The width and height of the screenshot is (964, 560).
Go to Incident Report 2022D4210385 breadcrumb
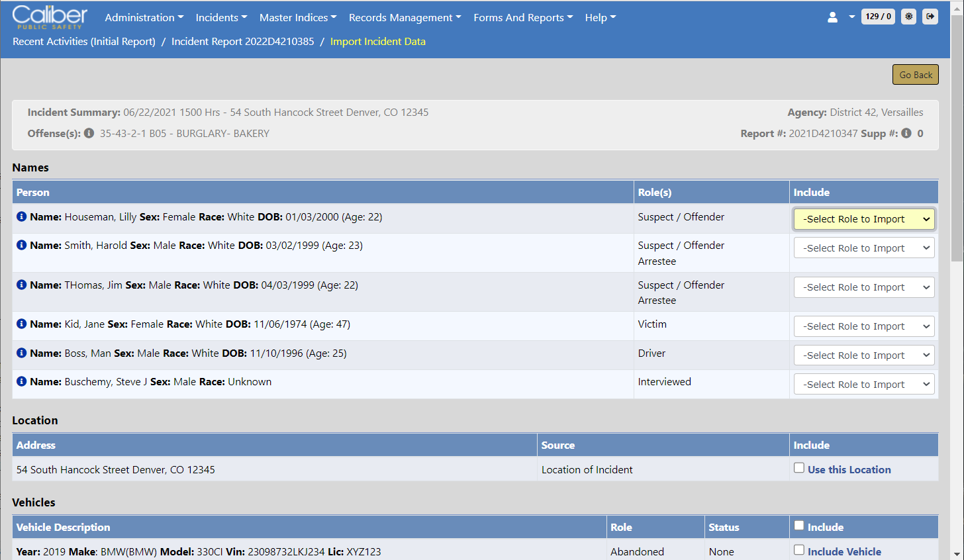tap(242, 42)
